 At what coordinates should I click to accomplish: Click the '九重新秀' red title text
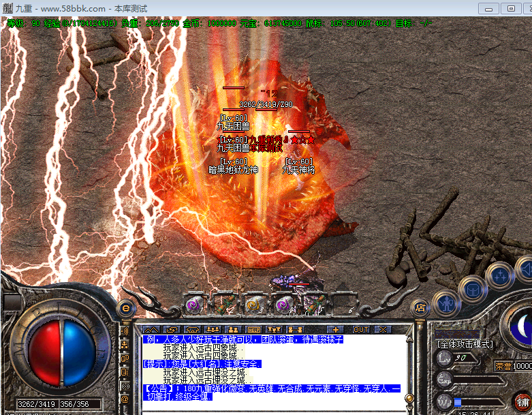point(266,140)
